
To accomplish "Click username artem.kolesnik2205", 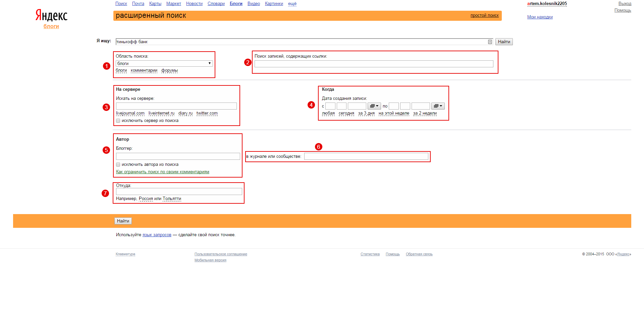I will [547, 4].
